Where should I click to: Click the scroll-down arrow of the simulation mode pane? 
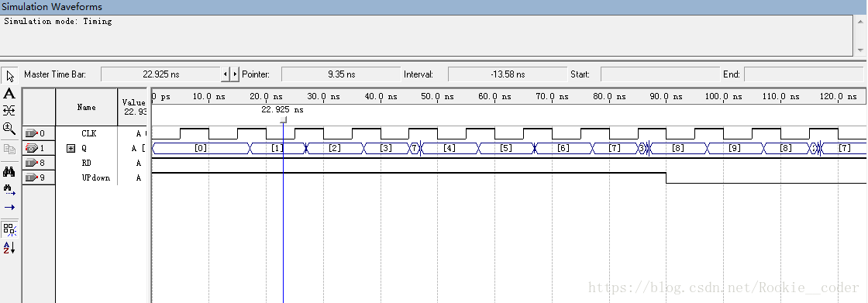[x=859, y=50]
